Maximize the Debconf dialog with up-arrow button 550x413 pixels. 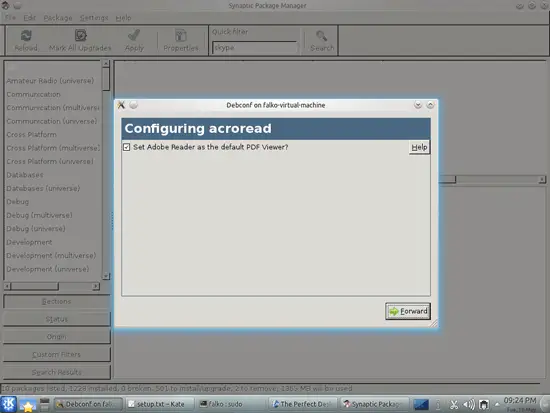430,105
